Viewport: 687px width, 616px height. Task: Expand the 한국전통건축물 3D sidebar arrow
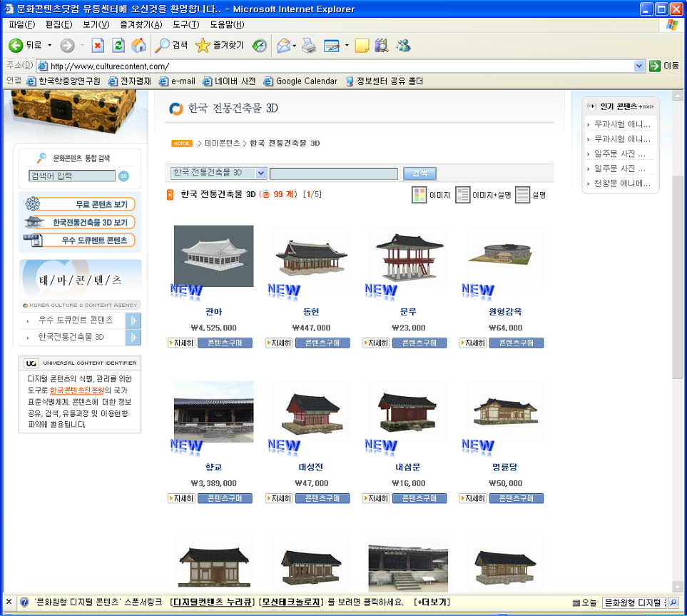(x=133, y=337)
